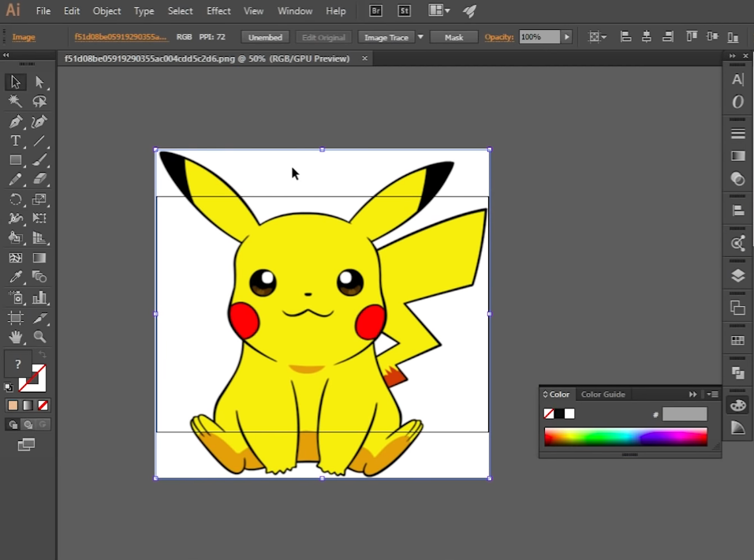
Task: Open the File menu
Action: [x=43, y=10]
